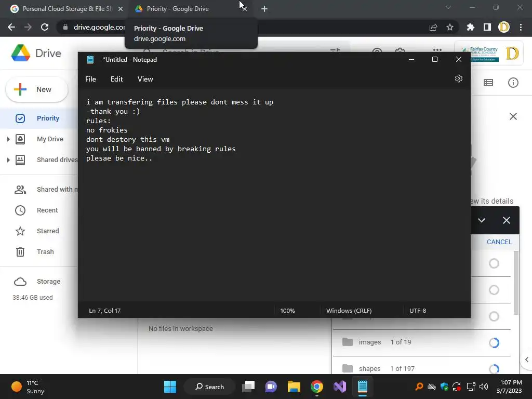Click the Storage cloud icon

coord(20,282)
